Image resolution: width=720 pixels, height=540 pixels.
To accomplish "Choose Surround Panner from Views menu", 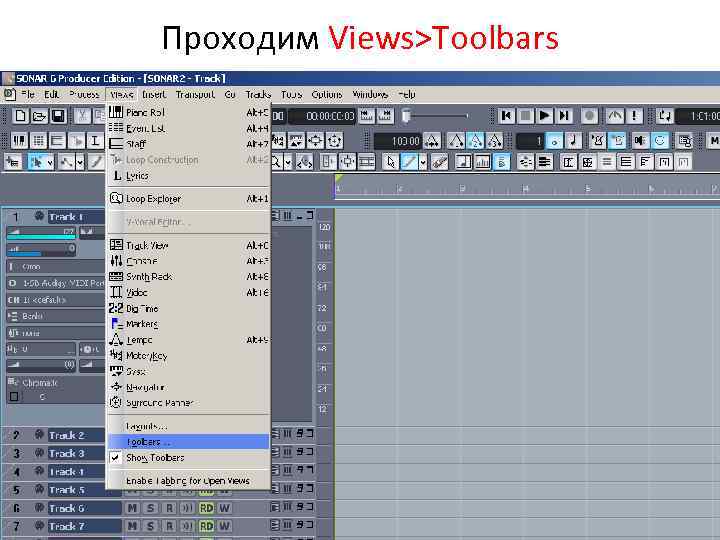I will pos(189,403).
